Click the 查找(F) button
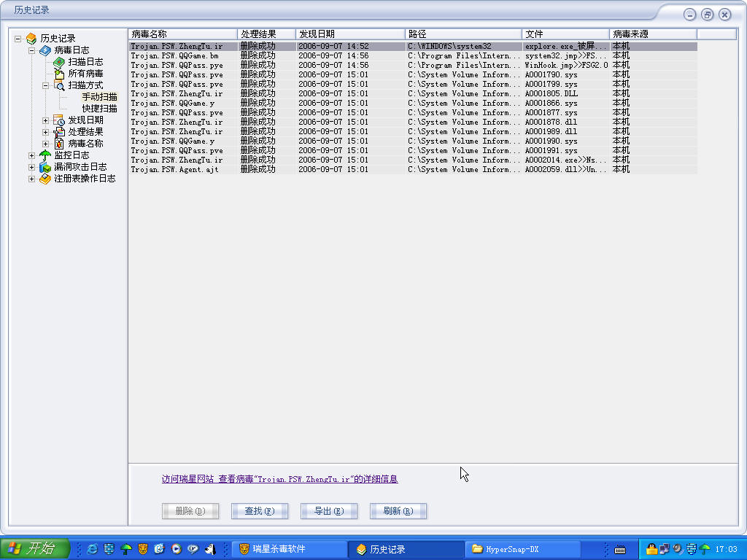Screen dimensions: 747x560 tap(260, 511)
